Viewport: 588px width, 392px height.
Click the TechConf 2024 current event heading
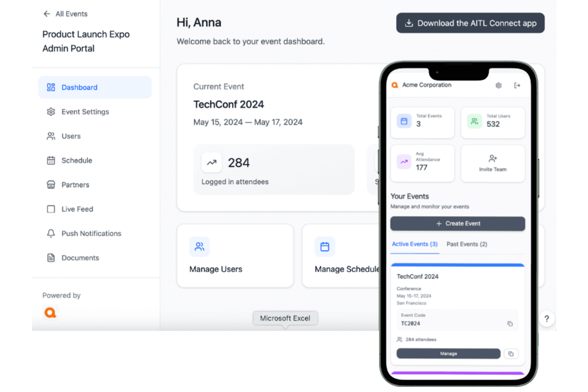[x=228, y=104]
